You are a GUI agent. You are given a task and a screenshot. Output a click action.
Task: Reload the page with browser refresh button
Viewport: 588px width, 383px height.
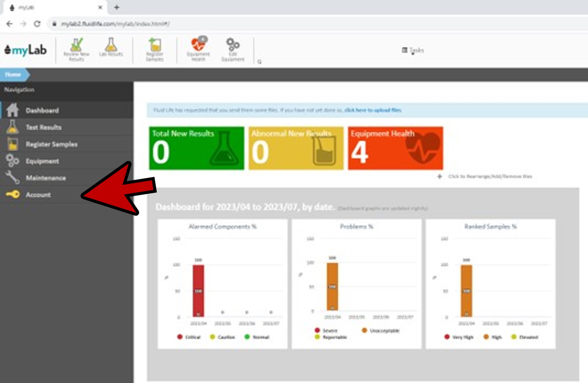click(37, 24)
